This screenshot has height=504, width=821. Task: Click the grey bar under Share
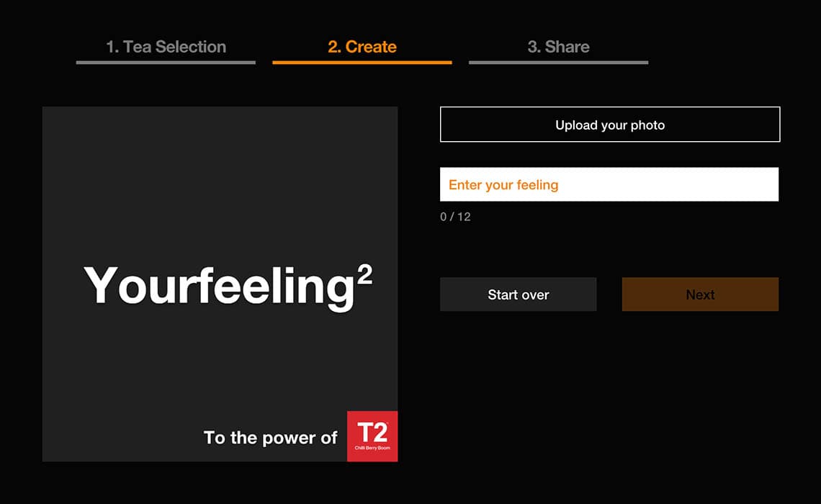click(558, 63)
